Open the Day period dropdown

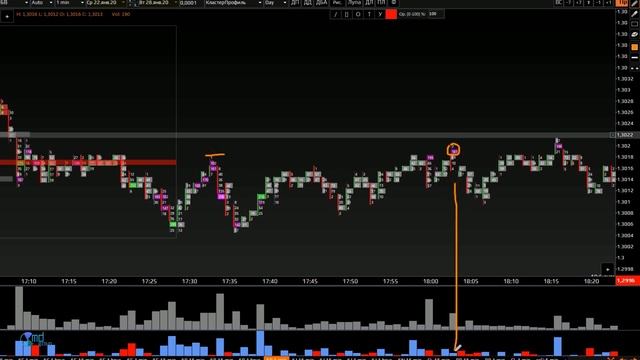pos(275,2)
